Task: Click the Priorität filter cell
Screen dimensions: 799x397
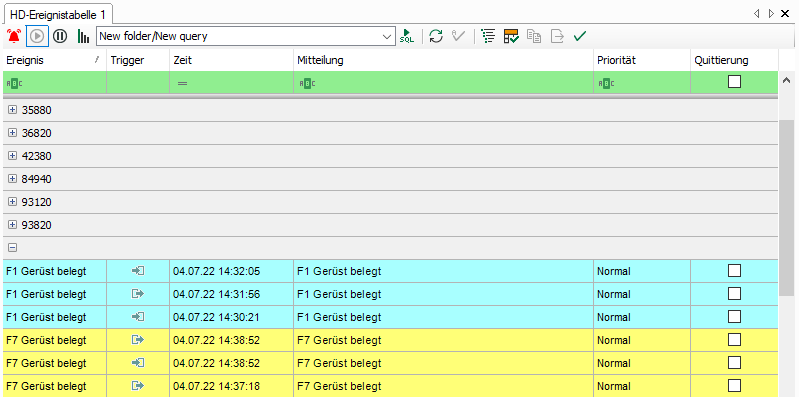Action: tap(642, 83)
